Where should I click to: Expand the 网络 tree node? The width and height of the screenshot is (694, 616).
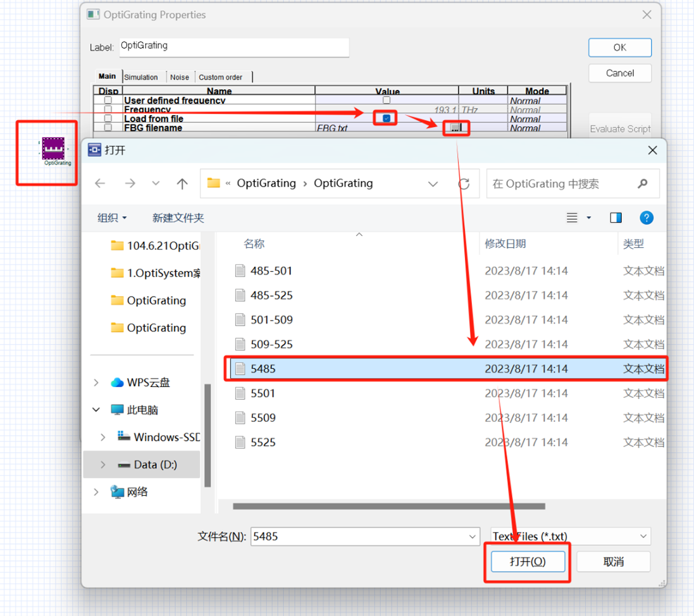96,492
